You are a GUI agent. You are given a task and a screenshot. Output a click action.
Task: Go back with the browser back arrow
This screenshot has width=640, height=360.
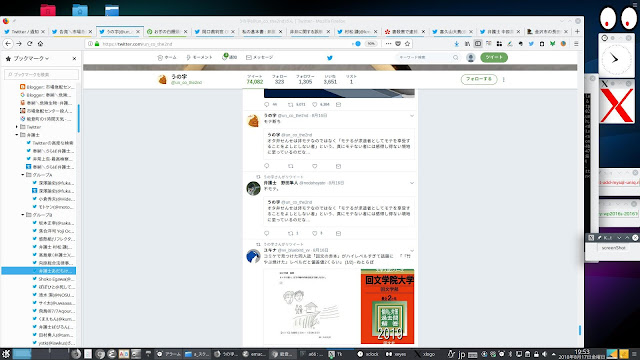8,44
